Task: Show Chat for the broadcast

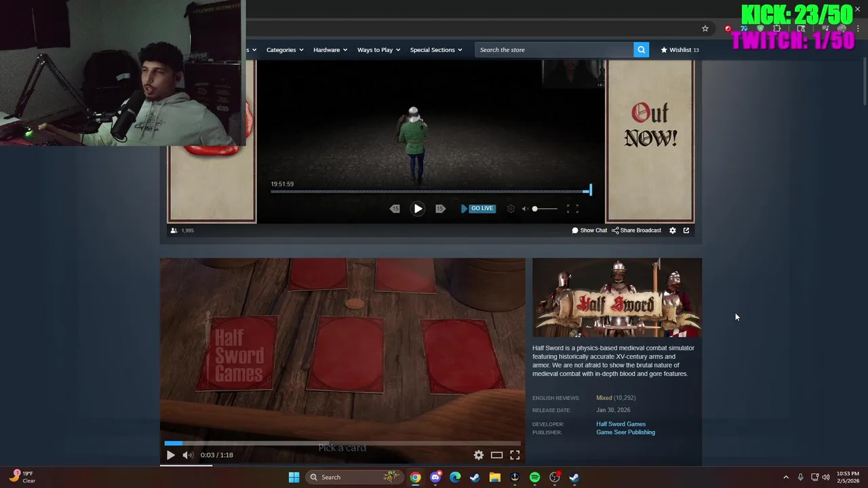Action: click(589, 230)
